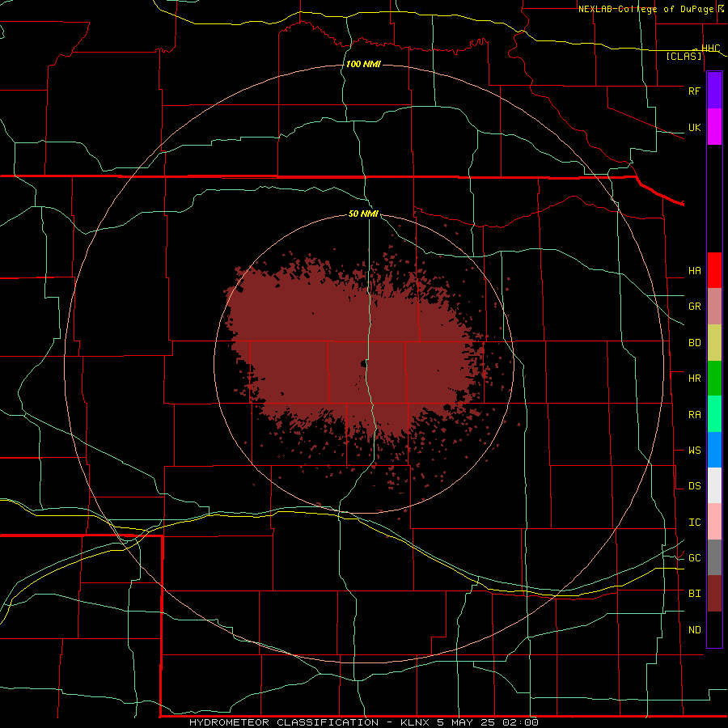
Task: Click the 'WS' legend label
Action: pyautogui.click(x=694, y=451)
